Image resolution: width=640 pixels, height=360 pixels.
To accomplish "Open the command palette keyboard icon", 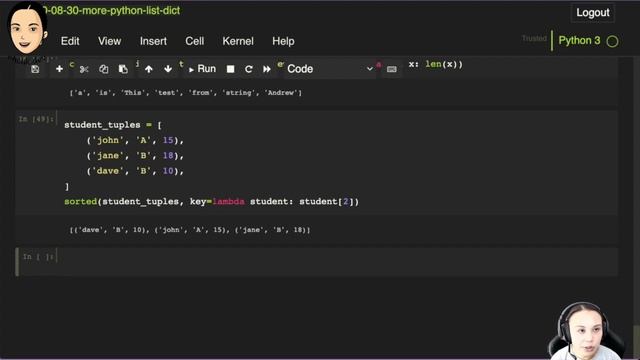I will click(391, 69).
